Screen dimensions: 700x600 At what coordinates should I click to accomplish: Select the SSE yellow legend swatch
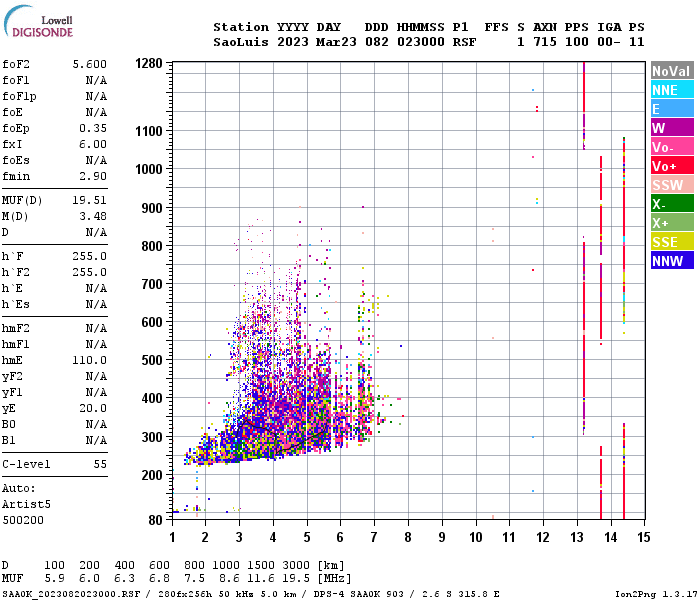672,242
